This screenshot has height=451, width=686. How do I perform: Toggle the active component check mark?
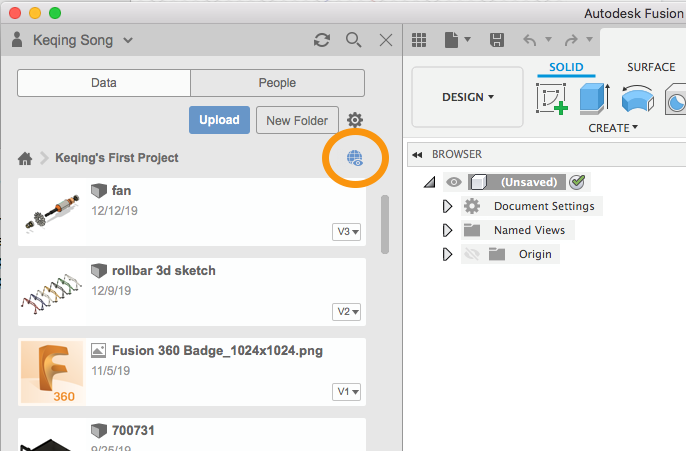[577, 182]
